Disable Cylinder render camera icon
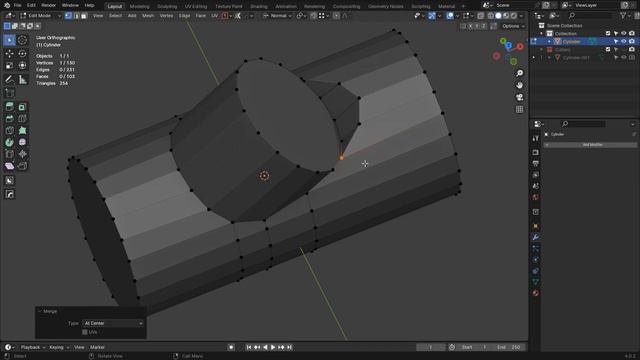640x360 pixels. 632,42
